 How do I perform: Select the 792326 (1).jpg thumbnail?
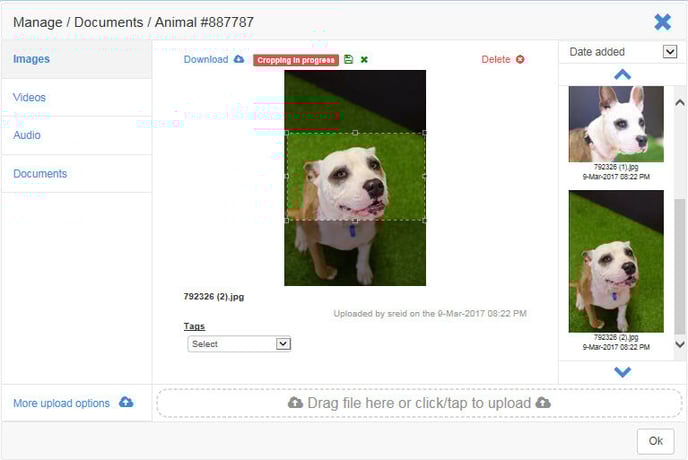click(615, 124)
